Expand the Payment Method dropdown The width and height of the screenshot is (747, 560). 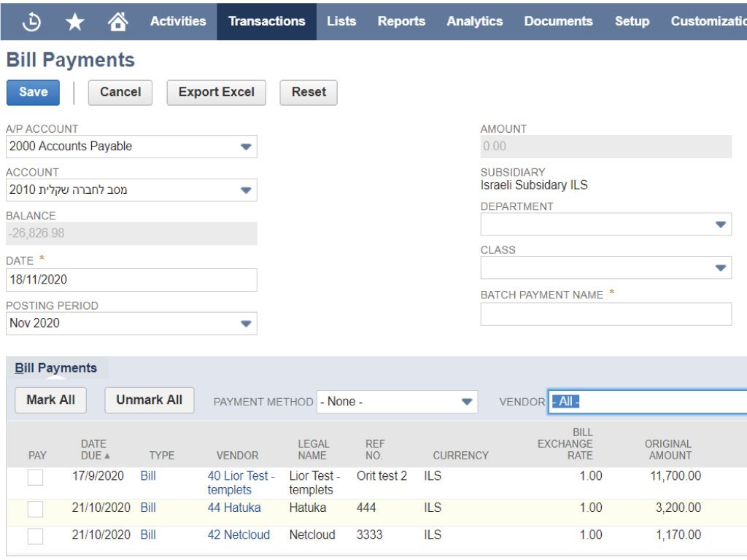coord(467,402)
